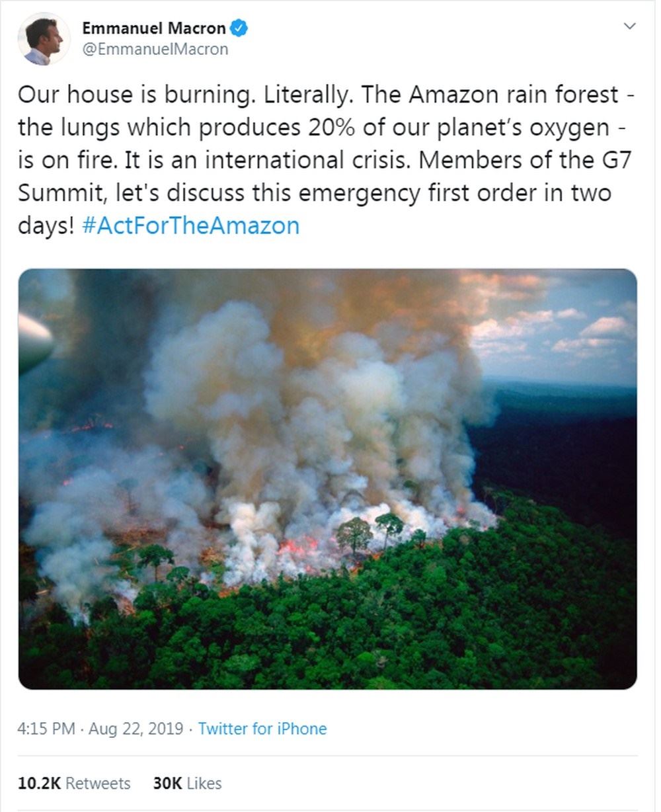
Task: Open the Emmanuel Macron display name link
Action: [153, 28]
